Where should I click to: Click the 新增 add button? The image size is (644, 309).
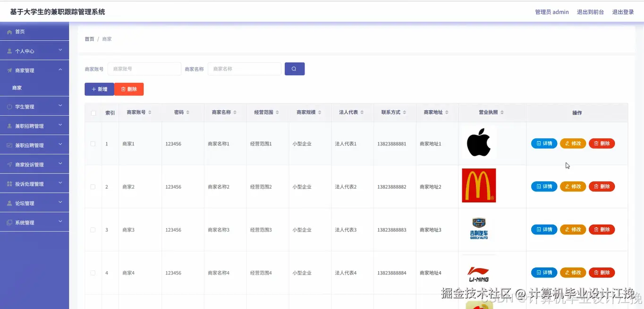coord(99,89)
